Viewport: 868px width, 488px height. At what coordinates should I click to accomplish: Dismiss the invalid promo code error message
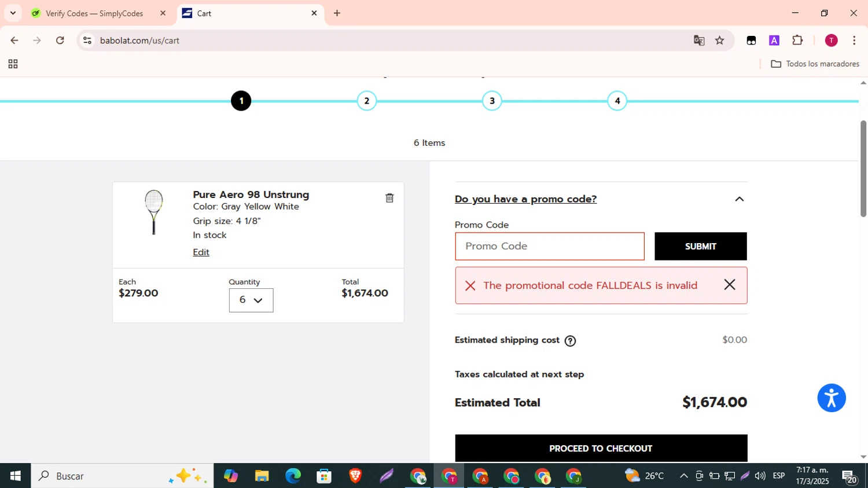(x=730, y=285)
